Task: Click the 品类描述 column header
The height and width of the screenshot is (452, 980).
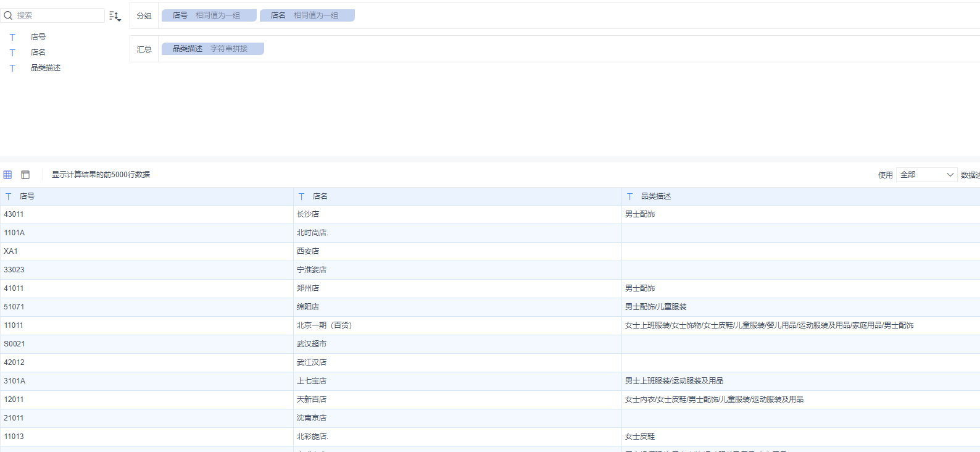Action: (x=801, y=196)
